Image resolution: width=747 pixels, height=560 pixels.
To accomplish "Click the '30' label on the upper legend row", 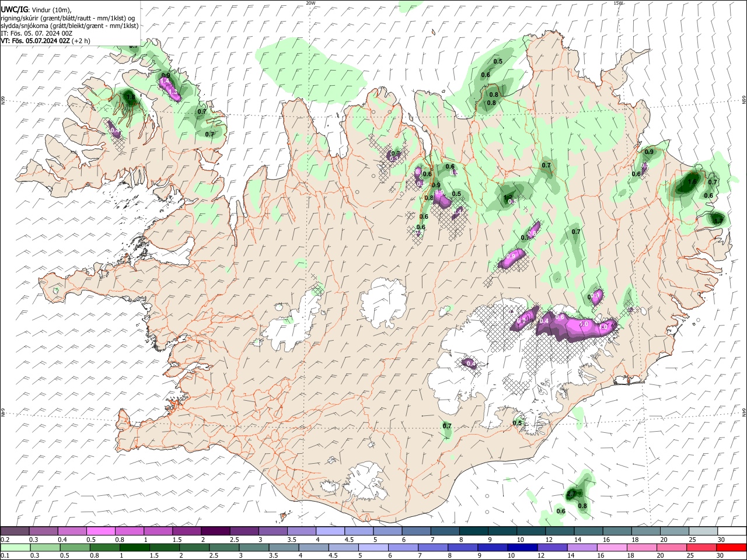I will click(721, 539).
